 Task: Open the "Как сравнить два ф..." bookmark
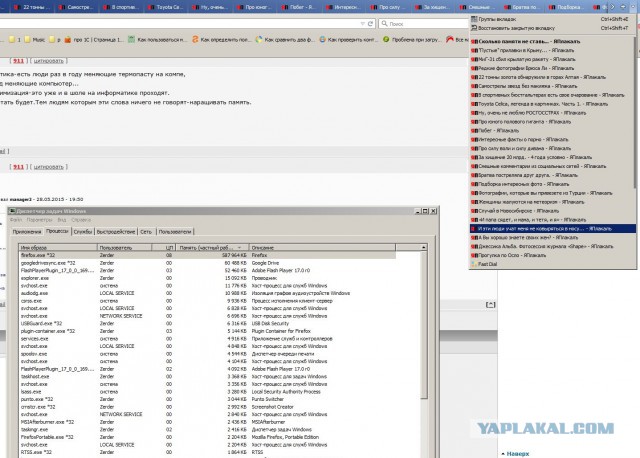[285, 40]
